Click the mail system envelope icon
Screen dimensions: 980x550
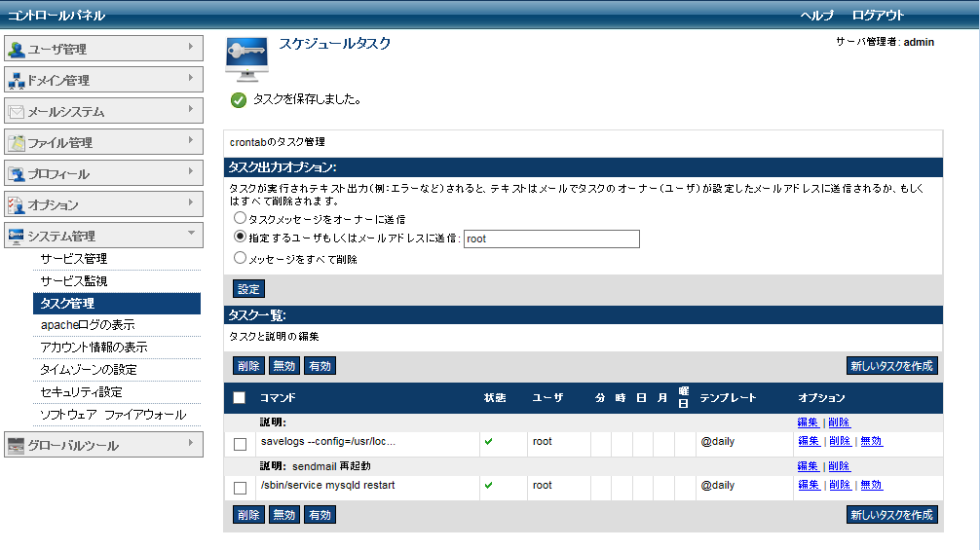click(x=17, y=112)
